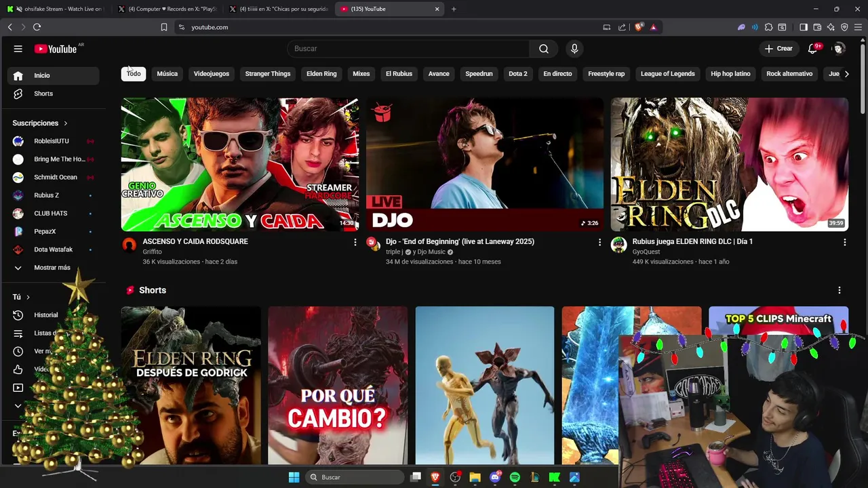Open GyoQuest channel name link
Image resolution: width=868 pixels, height=488 pixels.
point(646,252)
